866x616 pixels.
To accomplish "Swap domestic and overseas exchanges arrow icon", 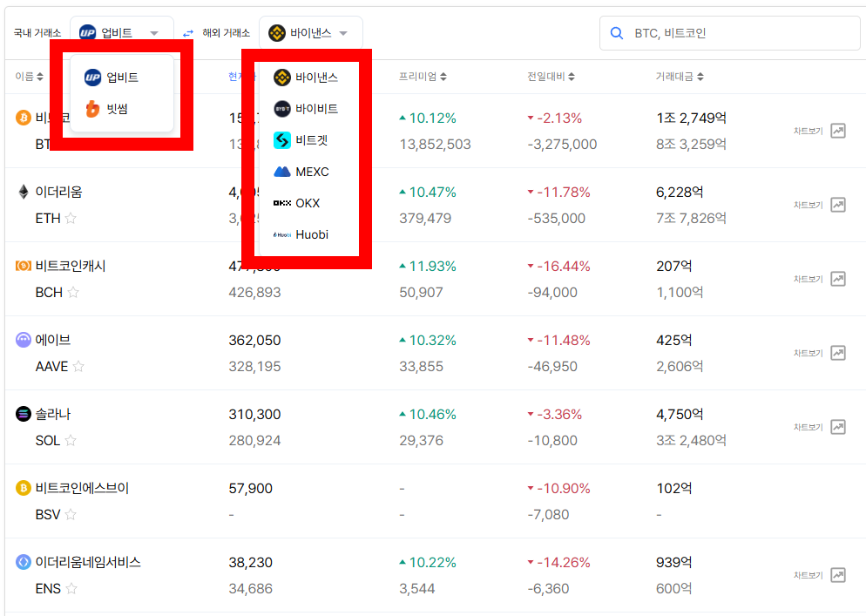I will [x=188, y=33].
